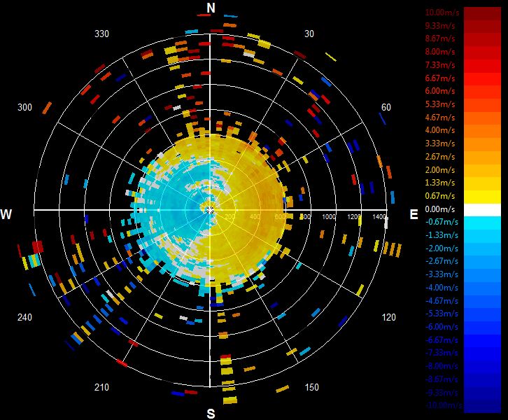
Task: Click the -4.00m/s legend label
Action: pos(442,288)
